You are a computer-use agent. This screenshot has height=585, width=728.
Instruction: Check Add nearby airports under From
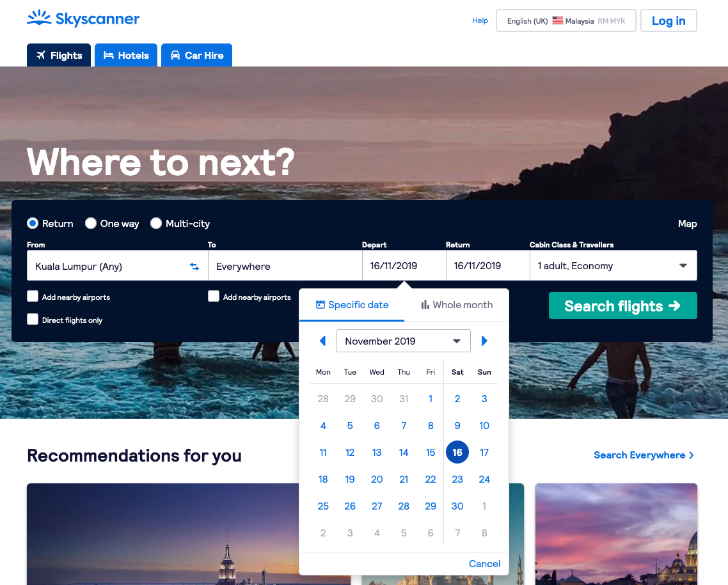[x=33, y=297]
